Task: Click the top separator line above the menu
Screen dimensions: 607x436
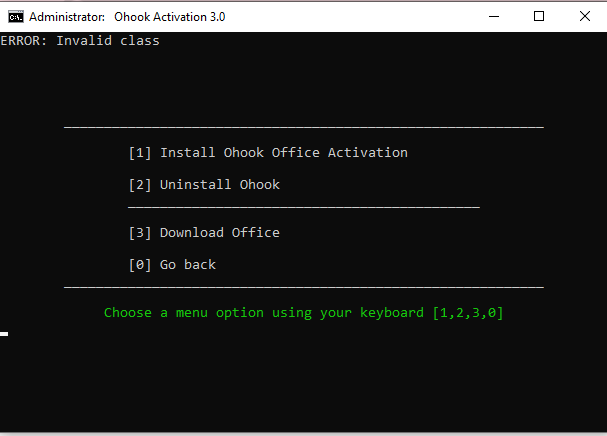Action: (x=304, y=127)
